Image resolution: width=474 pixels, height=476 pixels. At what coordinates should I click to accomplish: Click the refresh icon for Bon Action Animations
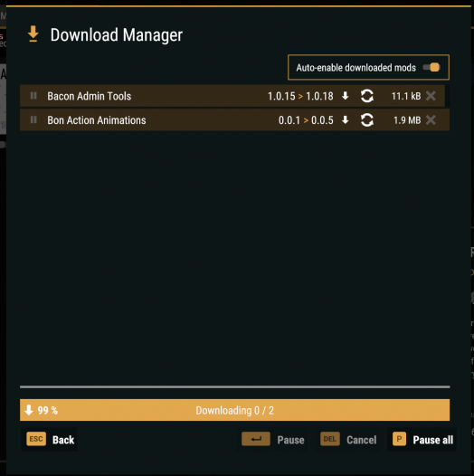pyautogui.click(x=367, y=120)
